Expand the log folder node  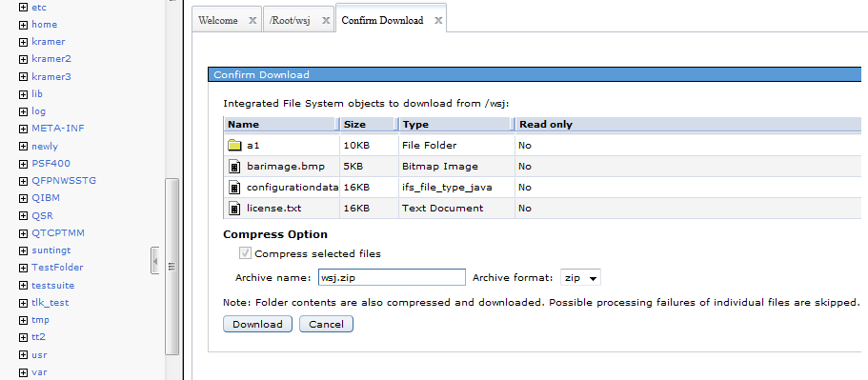[x=23, y=111]
